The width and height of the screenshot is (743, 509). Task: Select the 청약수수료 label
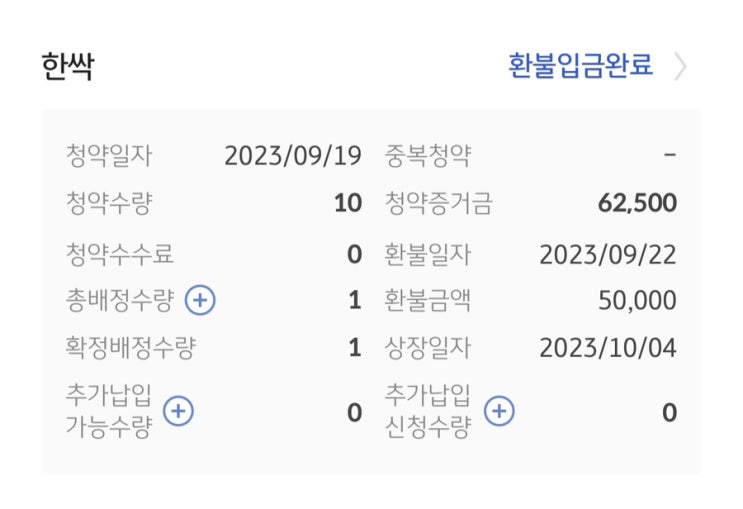[120, 254]
